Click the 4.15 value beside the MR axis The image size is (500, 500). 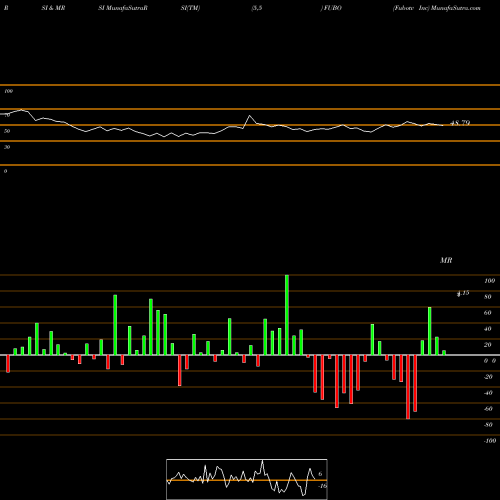(463, 293)
